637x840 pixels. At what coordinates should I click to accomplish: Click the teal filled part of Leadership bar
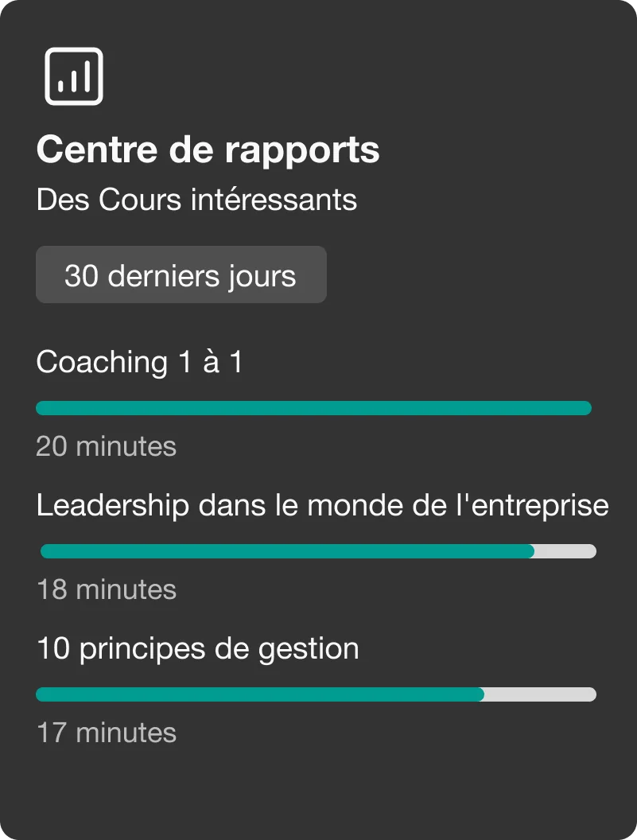286,551
